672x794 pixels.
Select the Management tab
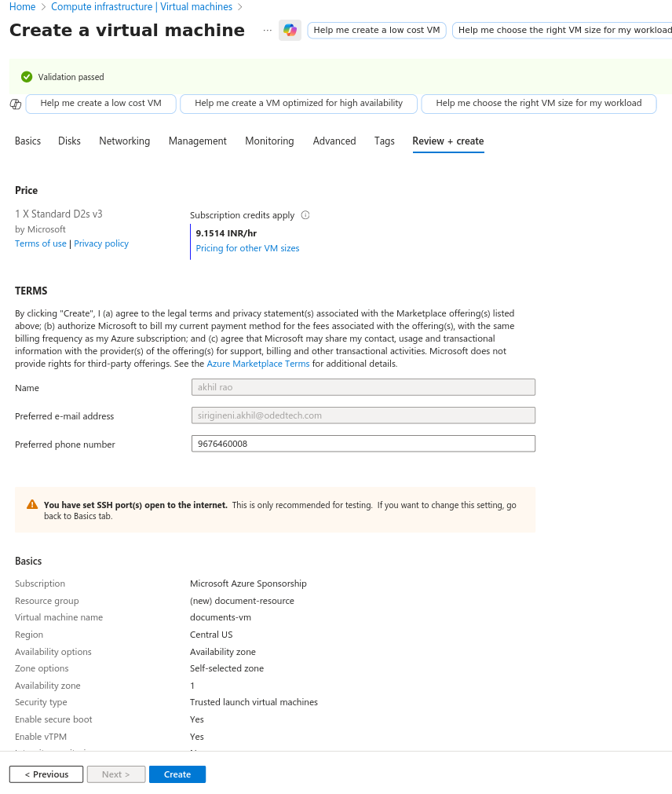point(198,141)
